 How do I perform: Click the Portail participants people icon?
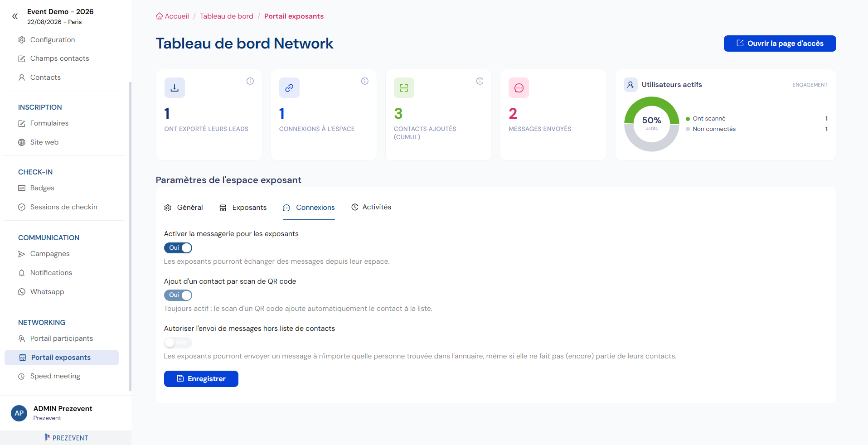(x=22, y=339)
